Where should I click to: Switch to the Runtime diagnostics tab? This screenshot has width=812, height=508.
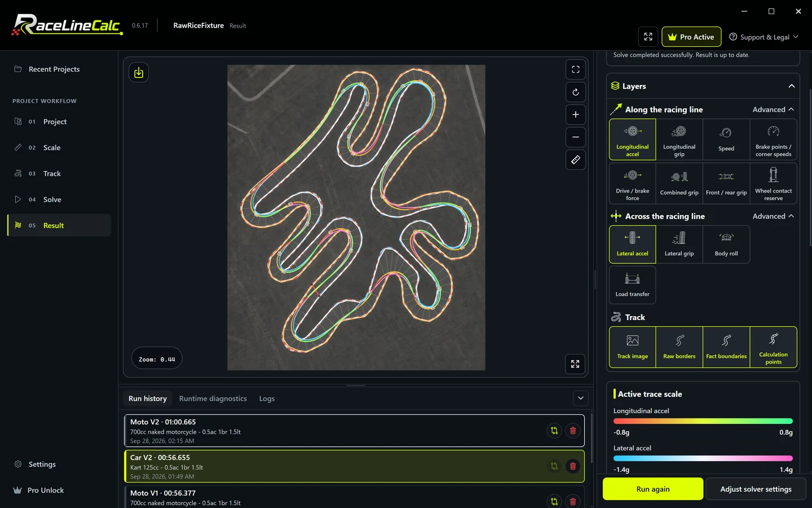(x=213, y=398)
